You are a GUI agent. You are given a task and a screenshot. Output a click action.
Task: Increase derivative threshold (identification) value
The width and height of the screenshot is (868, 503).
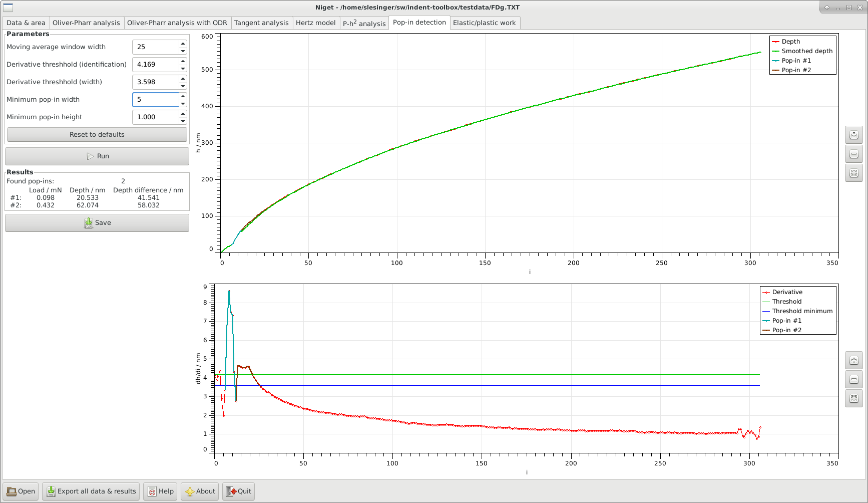click(x=183, y=61)
